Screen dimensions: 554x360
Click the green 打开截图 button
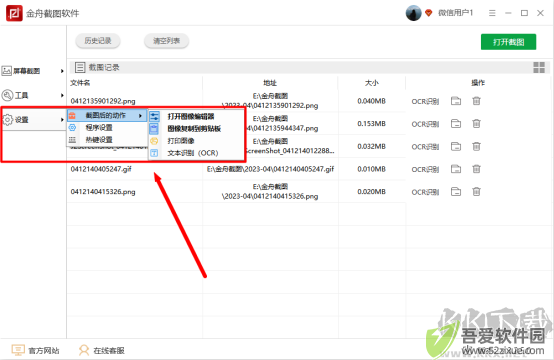click(x=508, y=42)
